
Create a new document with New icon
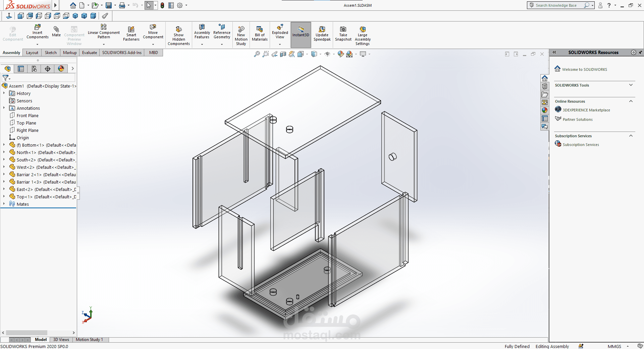point(82,5)
